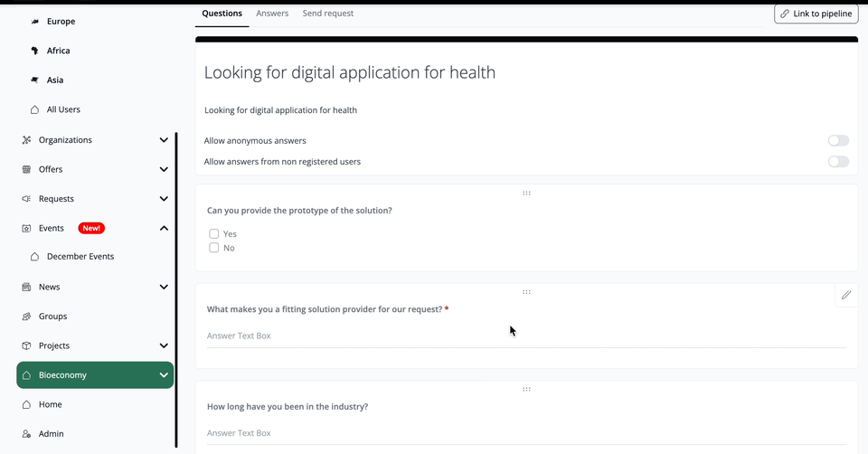This screenshot has width=868, height=454.
Task: Switch to the Answers tab
Action: 272,14
